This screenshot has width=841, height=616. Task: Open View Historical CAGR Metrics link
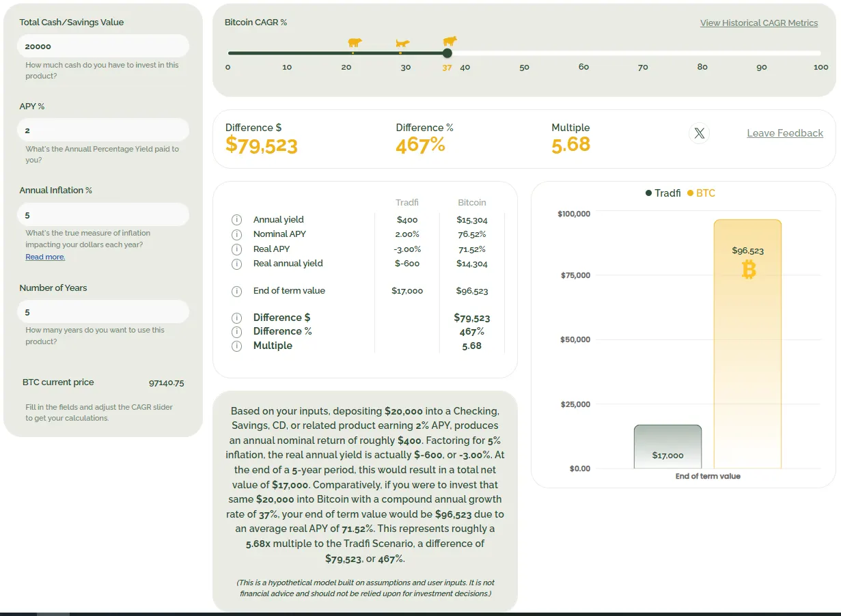pos(759,23)
